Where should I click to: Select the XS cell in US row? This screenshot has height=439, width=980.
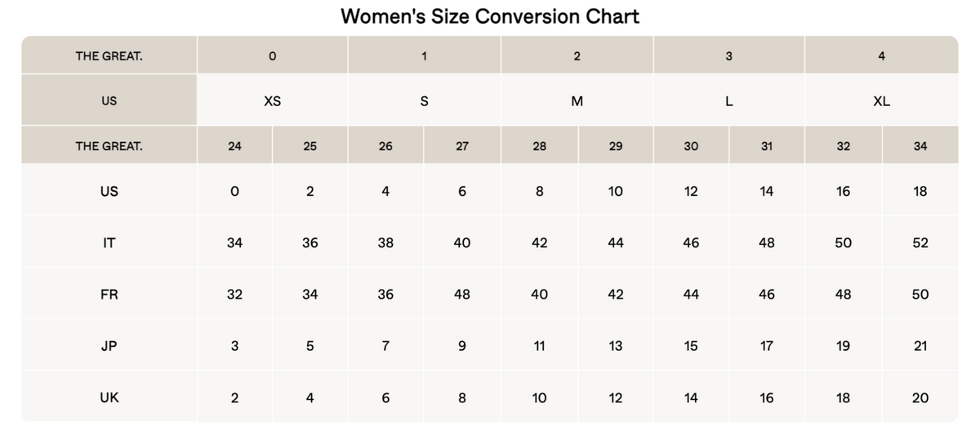click(273, 101)
